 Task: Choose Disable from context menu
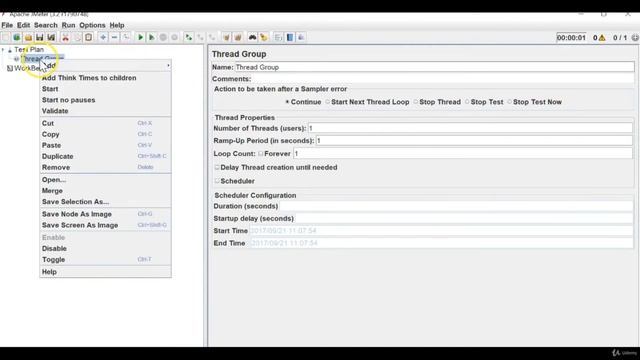pyautogui.click(x=105, y=249)
